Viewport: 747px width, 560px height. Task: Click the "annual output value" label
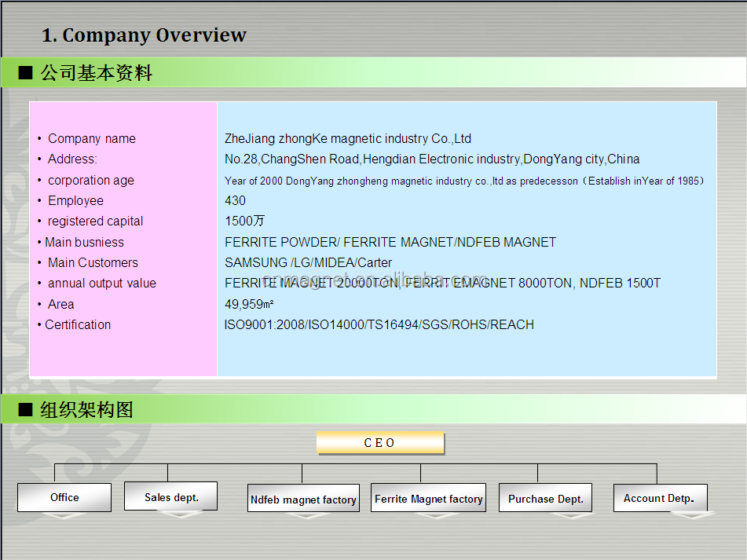pos(102,284)
